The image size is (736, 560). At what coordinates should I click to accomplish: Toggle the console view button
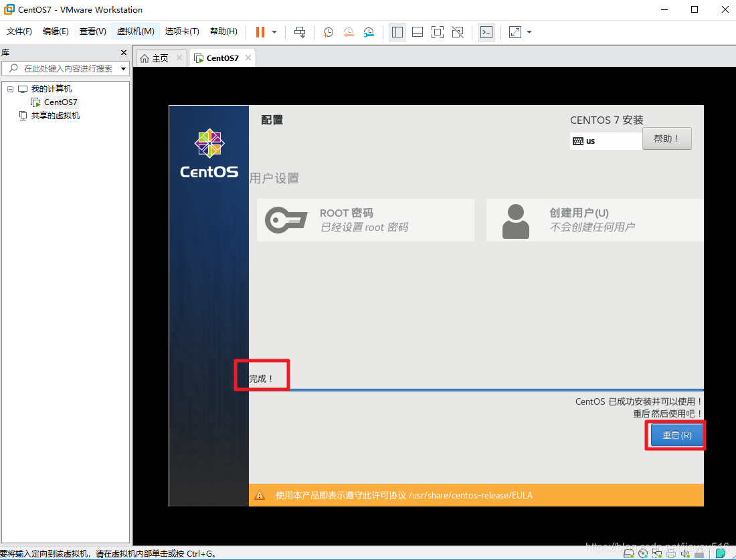point(486,32)
